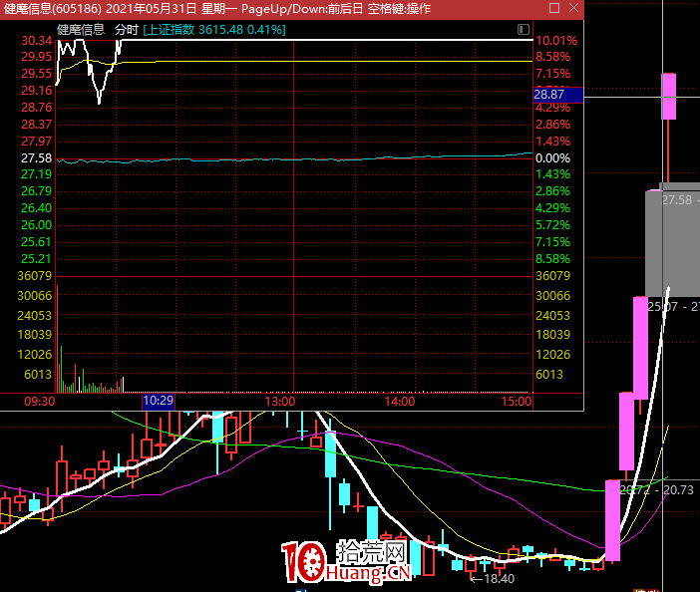Image resolution: width=700 pixels, height=592 pixels.
Task: Click the 0.00% baseline percentage label
Action: (552, 158)
